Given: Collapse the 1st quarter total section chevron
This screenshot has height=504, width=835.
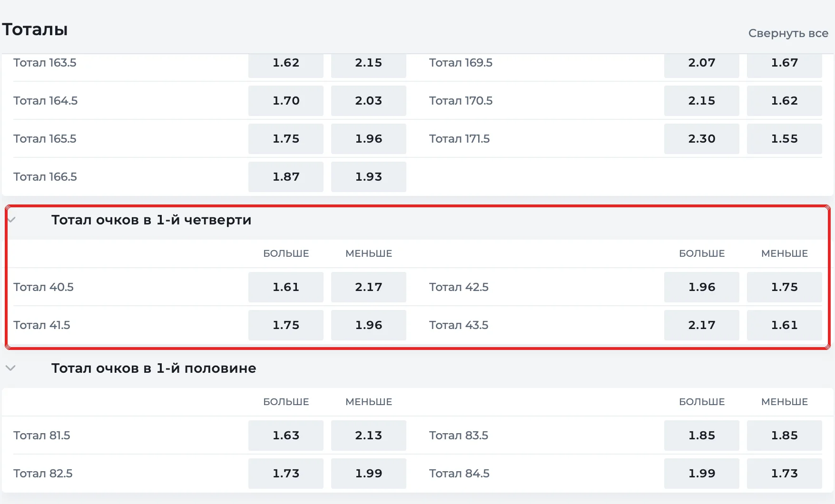Looking at the screenshot, I should [12, 220].
